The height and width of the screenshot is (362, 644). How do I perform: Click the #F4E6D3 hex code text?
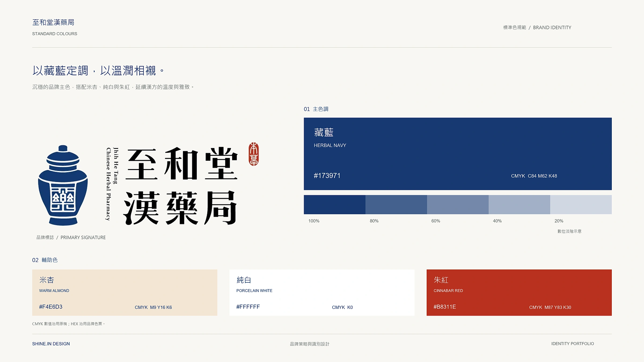coord(51,307)
